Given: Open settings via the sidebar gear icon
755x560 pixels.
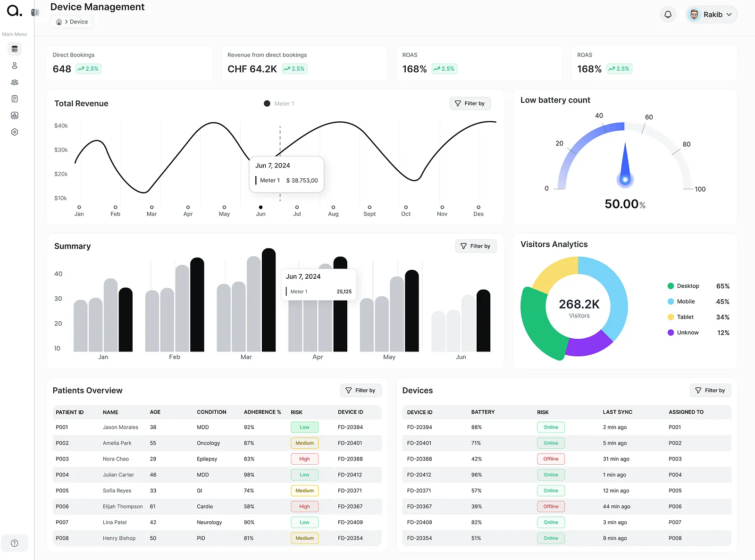Looking at the screenshot, I should pos(15,132).
